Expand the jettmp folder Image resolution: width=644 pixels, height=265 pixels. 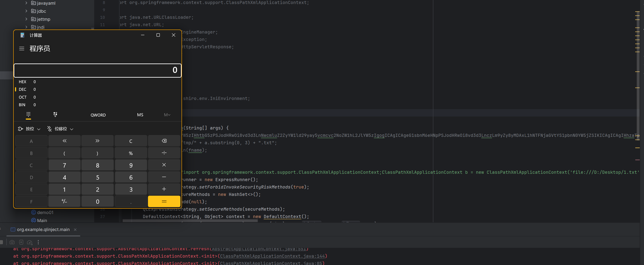click(x=26, y=19)
